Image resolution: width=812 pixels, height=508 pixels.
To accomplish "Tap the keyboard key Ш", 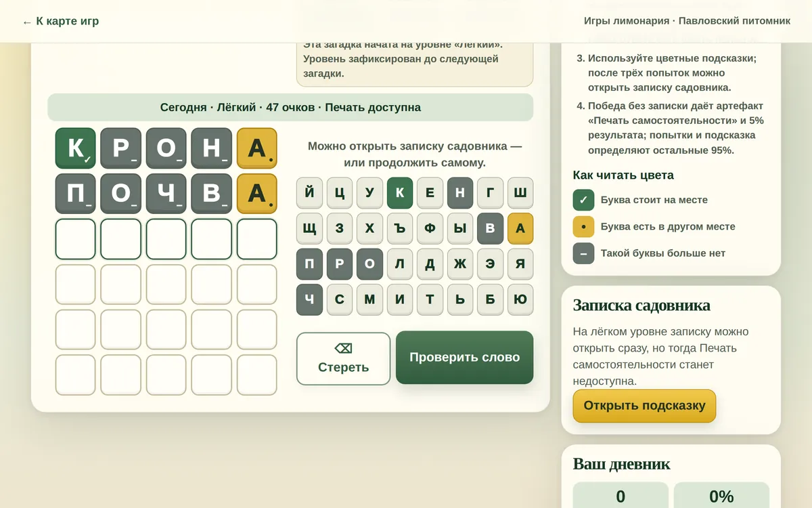I will coord(520,193).
